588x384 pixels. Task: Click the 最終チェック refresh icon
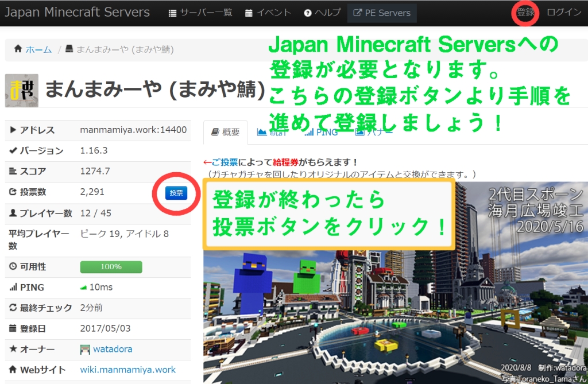click(13, 308)
